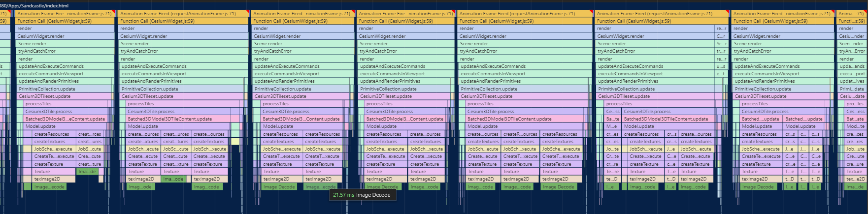Select the 'execu...port' flame bar
Screen dimensions: 868x214
pyautogui.click(x=852, y=74)
